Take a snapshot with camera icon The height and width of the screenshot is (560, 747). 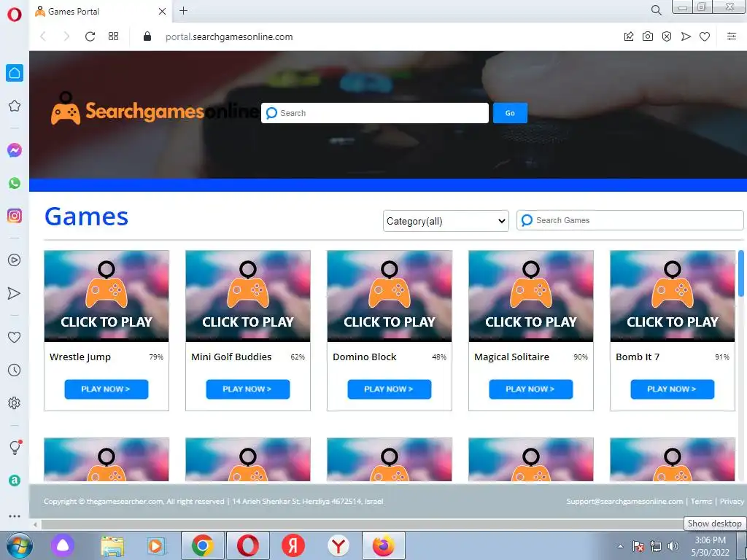648,36
